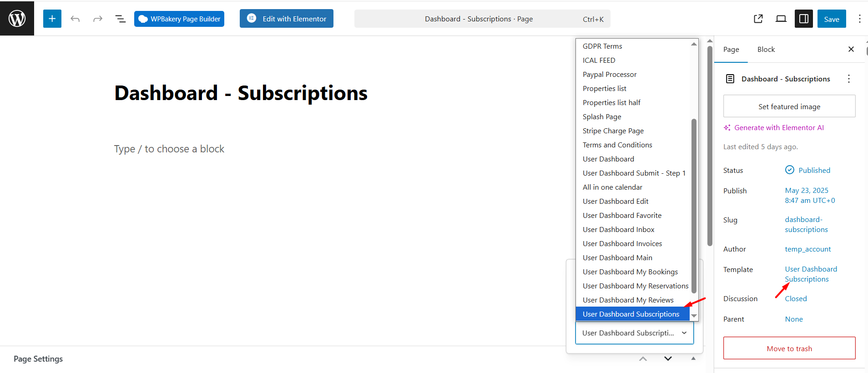
Task: Open the document overview list icon
Action: click(120, 19)
